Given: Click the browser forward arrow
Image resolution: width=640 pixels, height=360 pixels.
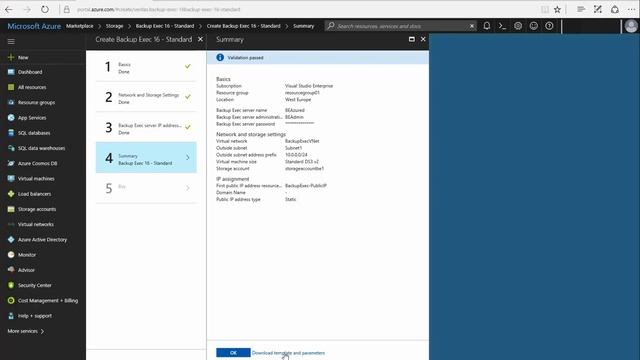Looking at the screenshot, I should (27, 9).
